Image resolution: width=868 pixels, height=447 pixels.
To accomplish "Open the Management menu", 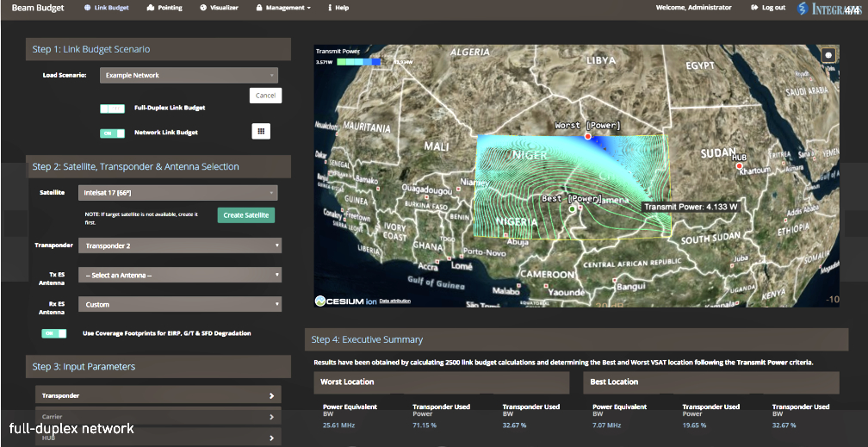I will [283, 8].
